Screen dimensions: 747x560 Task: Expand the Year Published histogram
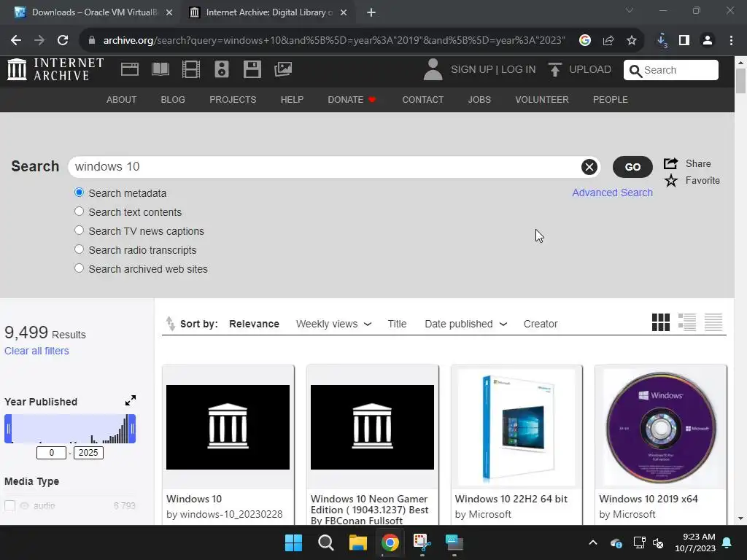pyautogui.click(x=131, y=400)
